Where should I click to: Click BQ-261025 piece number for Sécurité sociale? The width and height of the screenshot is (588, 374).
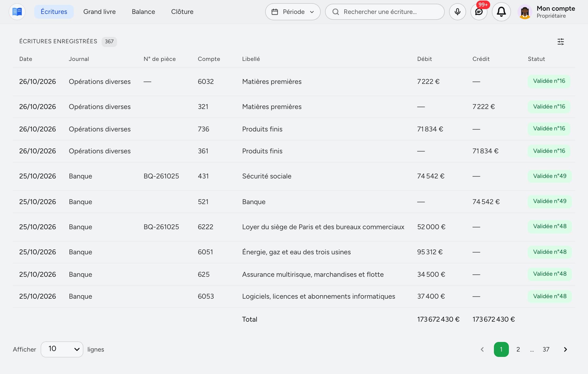[161, 176]
